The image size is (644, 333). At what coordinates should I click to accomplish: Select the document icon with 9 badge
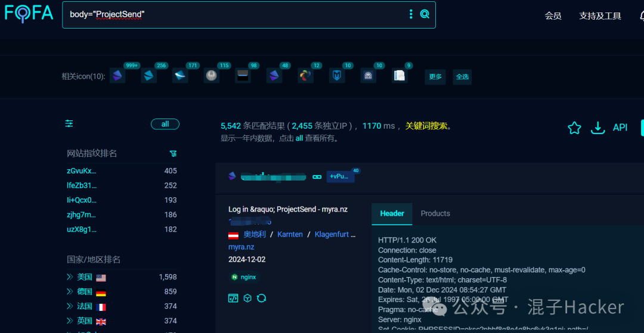(400, 76)
